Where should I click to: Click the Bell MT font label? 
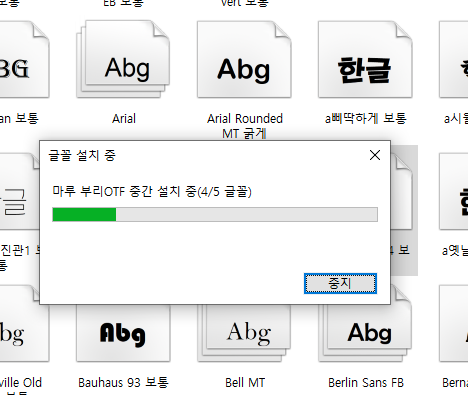[245, 383]
